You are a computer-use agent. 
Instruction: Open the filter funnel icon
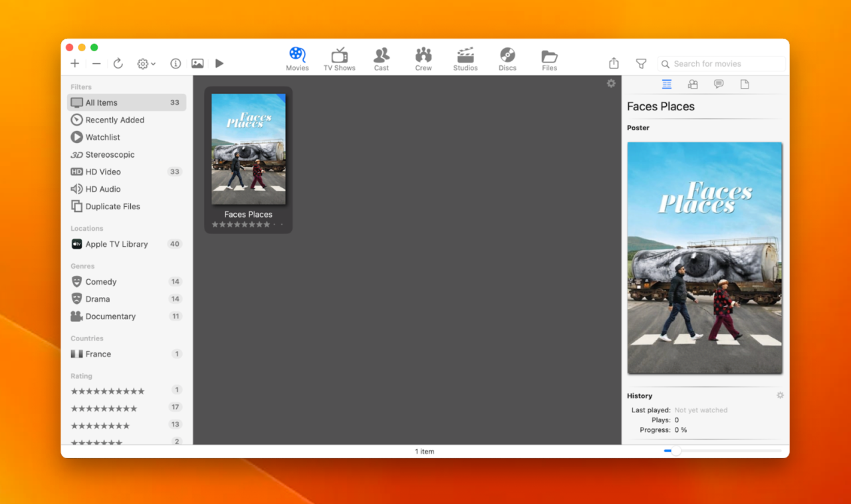coord(641,64)
